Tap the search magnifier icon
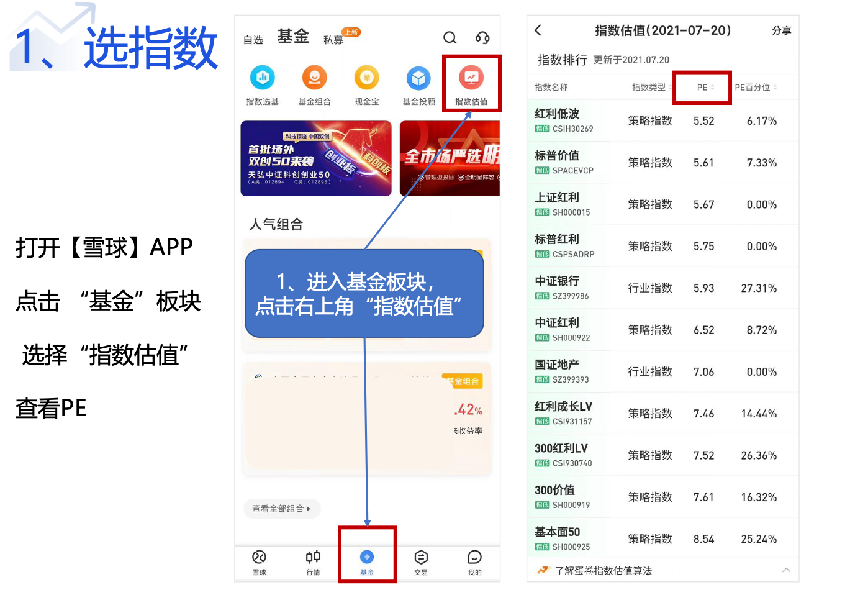The width and height of the screenshot is (868, 595). coord(450,38)
